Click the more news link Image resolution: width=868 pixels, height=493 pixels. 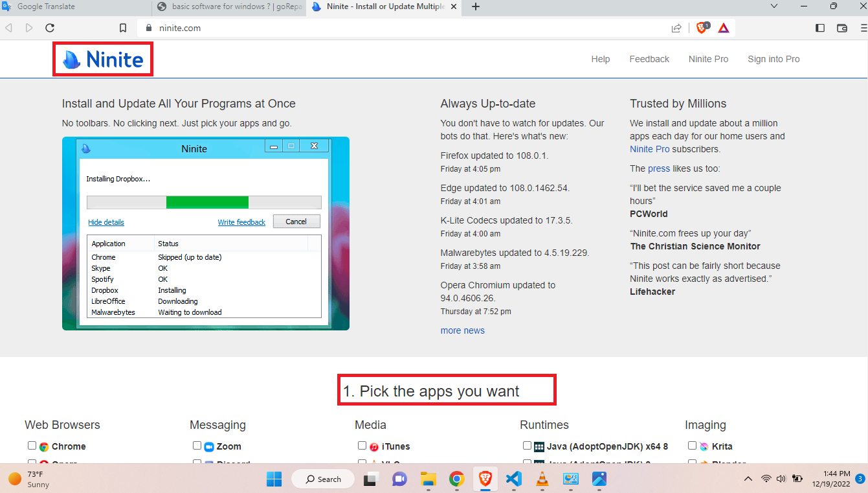[462, 330]
